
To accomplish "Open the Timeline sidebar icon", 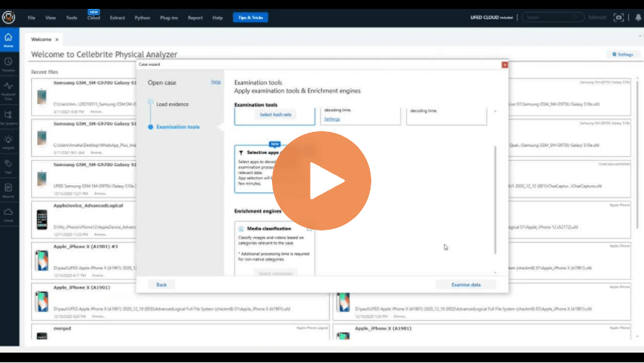I will [8, 64].
